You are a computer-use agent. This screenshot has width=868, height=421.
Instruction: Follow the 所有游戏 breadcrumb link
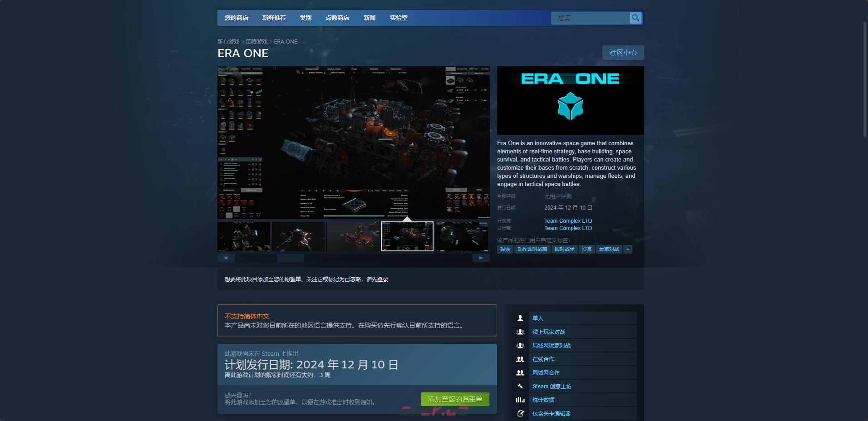tap(228, 41)
